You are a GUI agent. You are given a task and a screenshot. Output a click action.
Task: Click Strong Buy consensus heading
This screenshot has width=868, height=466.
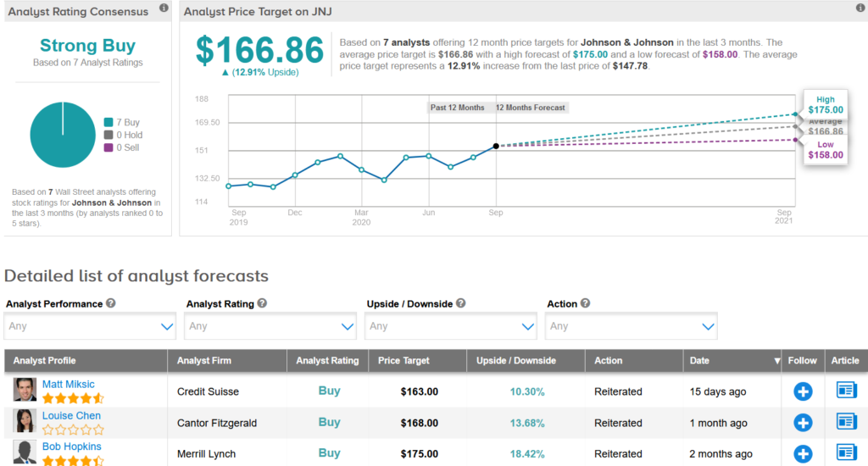(87, 46)
